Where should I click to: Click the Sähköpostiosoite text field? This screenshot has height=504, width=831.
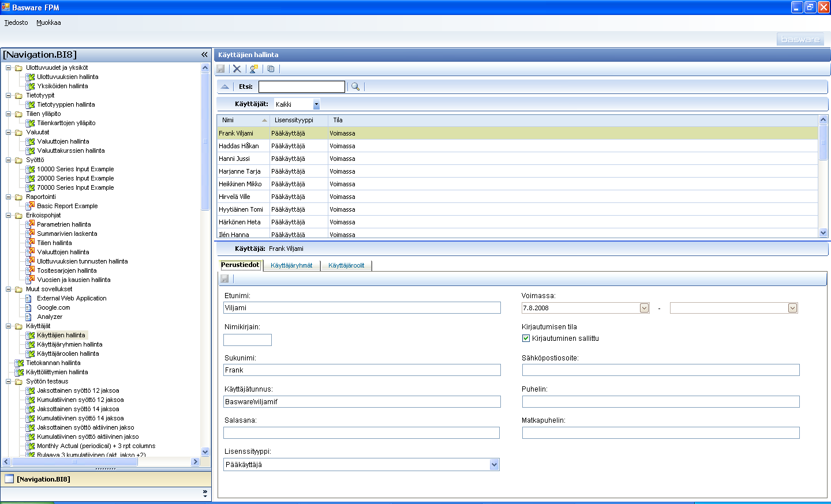point(661,370)
